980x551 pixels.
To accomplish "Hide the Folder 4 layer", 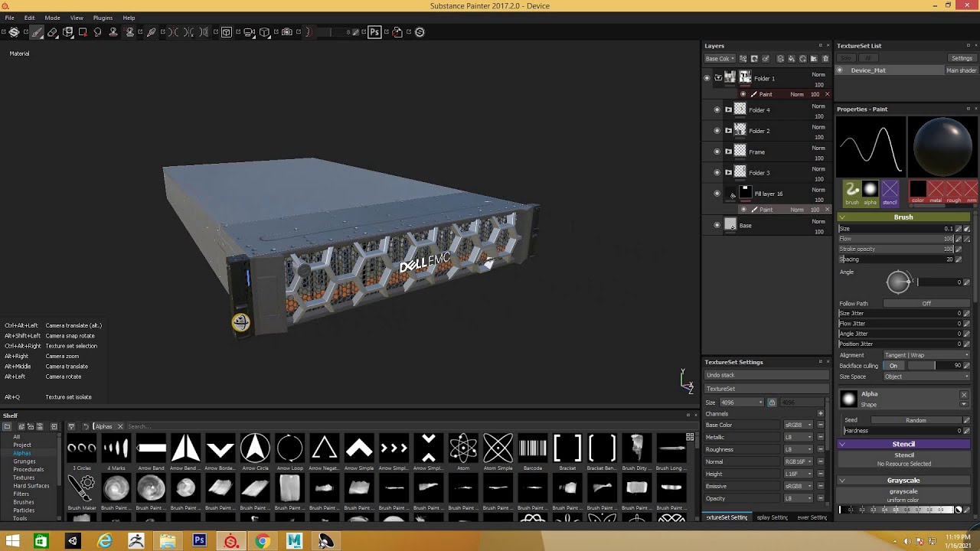I will (717, 110).
